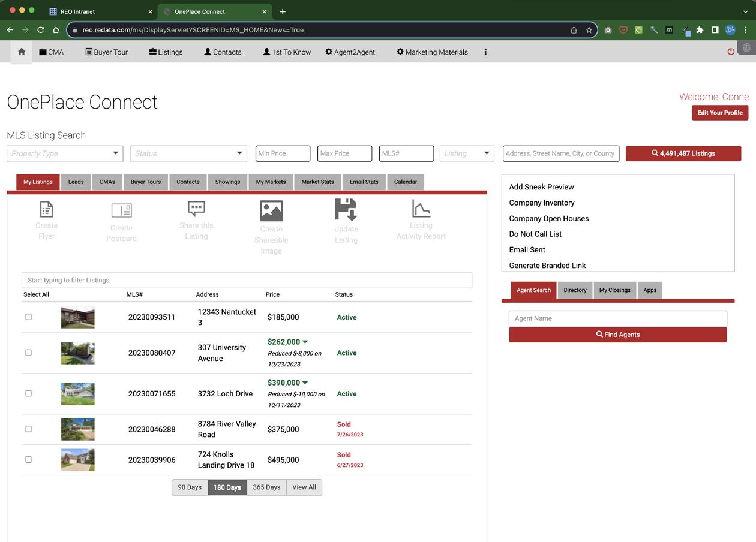The image size is (756, 542).
Task: Open the Listing Activity Report chart icon
Action: (x=421, y=209)
